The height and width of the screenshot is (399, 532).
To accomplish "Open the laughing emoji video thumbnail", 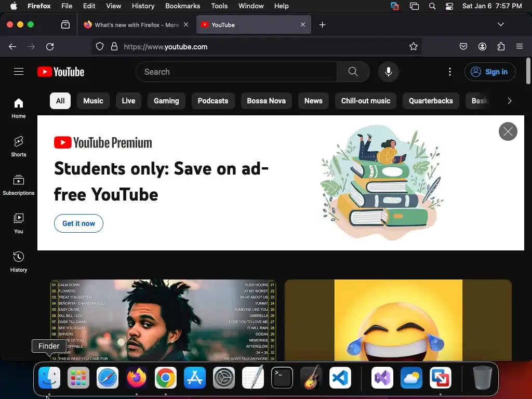I will 398,320.
